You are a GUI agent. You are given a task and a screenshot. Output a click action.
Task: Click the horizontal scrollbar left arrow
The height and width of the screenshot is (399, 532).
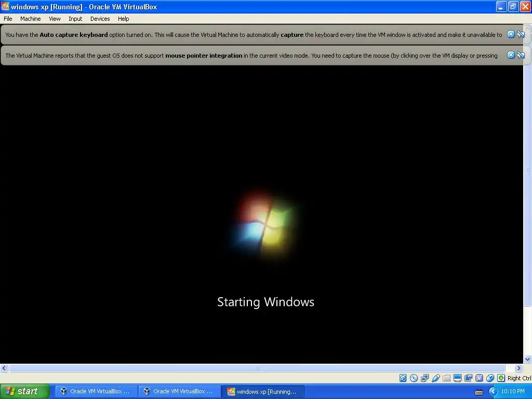[4, 368]
